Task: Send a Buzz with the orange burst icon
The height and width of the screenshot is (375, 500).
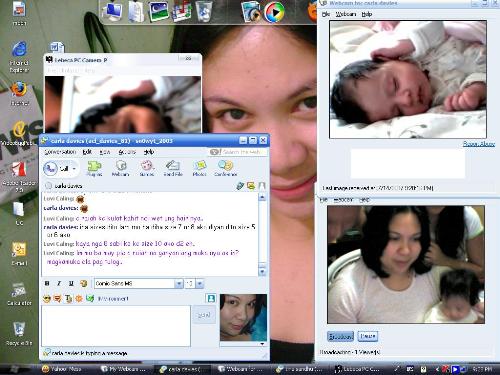Action: (x=79, y=299)
